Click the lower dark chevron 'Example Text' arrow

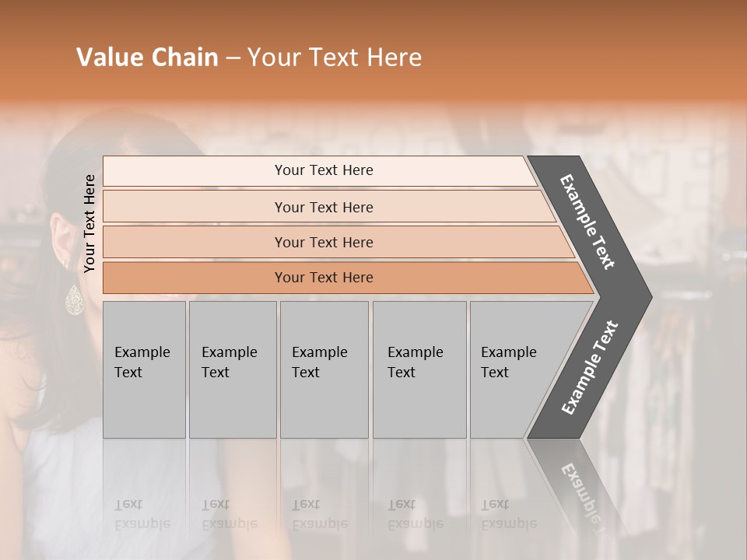coord(591,367)
